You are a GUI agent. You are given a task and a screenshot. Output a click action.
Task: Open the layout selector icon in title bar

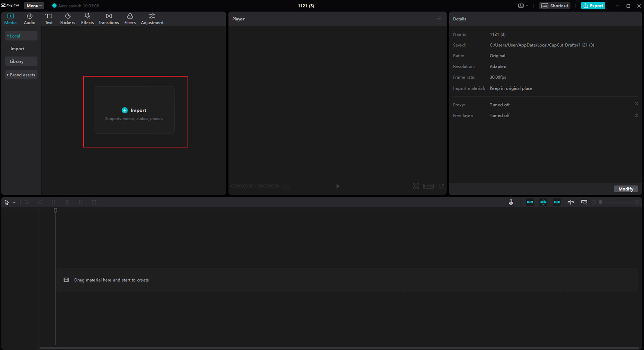click(x=523, y=6)
